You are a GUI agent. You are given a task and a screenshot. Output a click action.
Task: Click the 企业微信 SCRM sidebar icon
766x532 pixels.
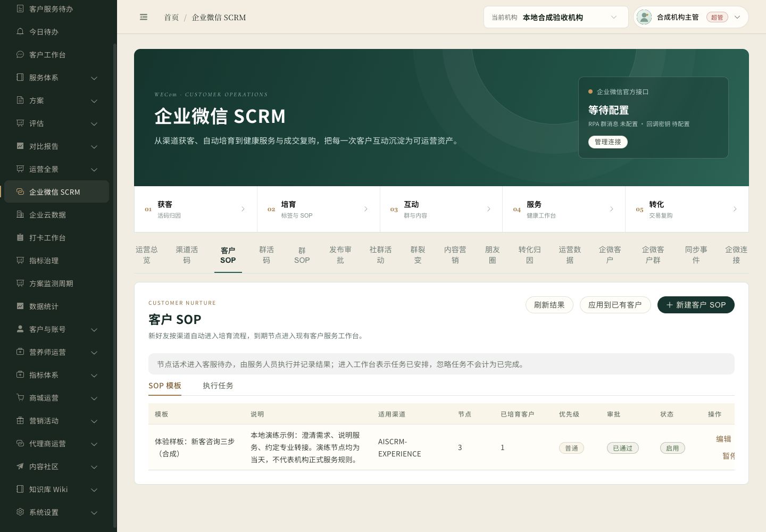click(x=20, y=192)
